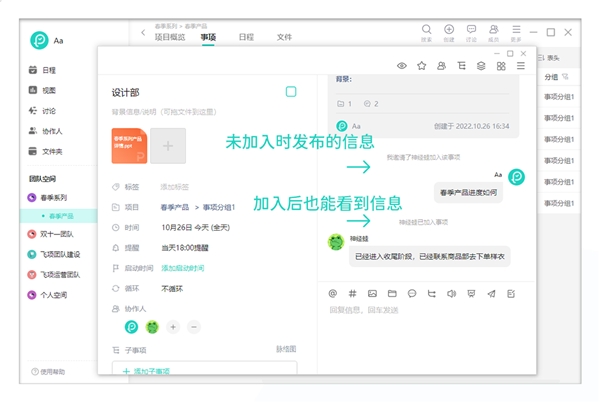The height and width of the screenshot is (403, 600).
Task: Remove collaborator with the minus button
Action: click(194, 327)
